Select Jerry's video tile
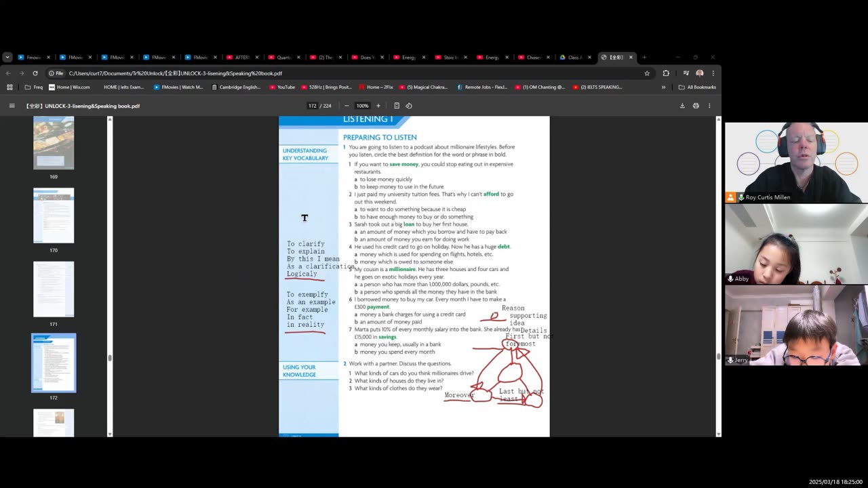Viewport: 868px width, 488px height. coord(796,325)
